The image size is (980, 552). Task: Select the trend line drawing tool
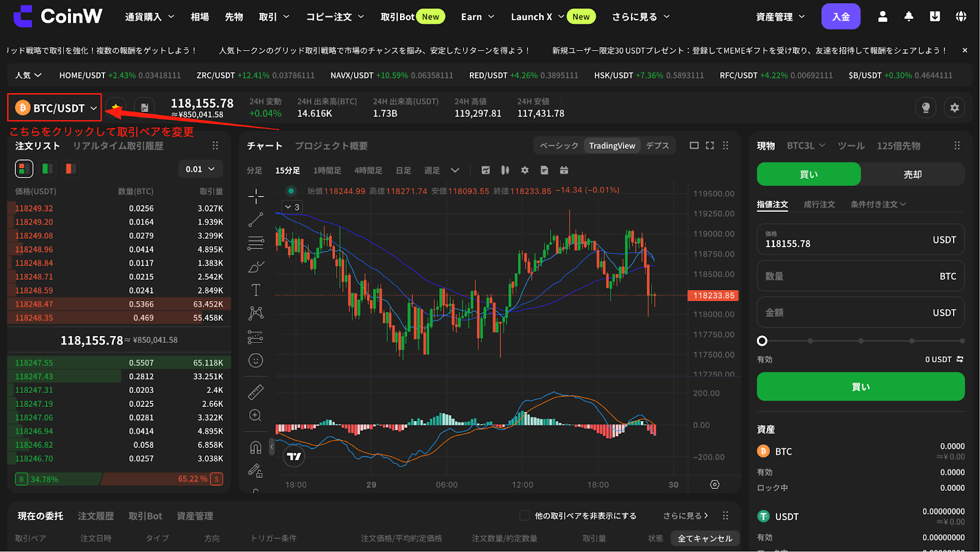click(x=256, y=220)
